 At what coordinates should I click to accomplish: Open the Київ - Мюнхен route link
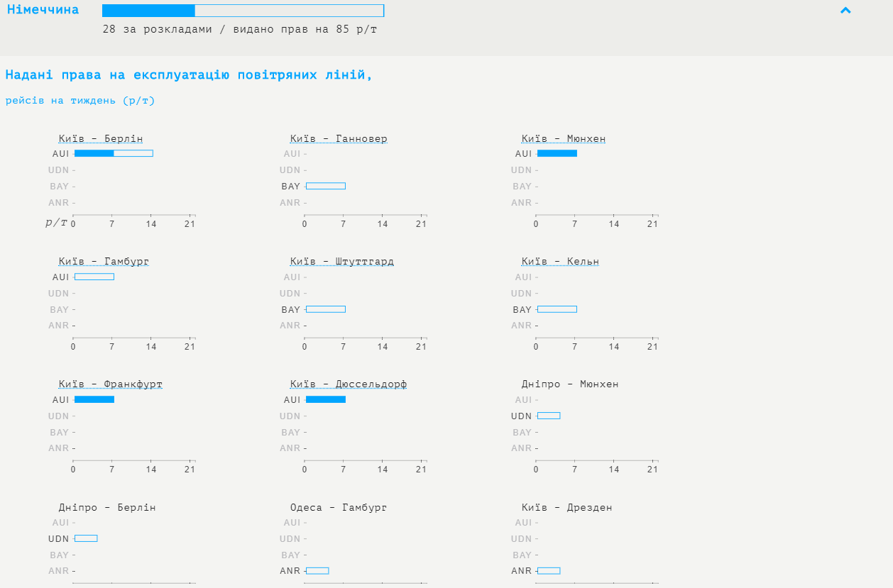click(564, 139)
